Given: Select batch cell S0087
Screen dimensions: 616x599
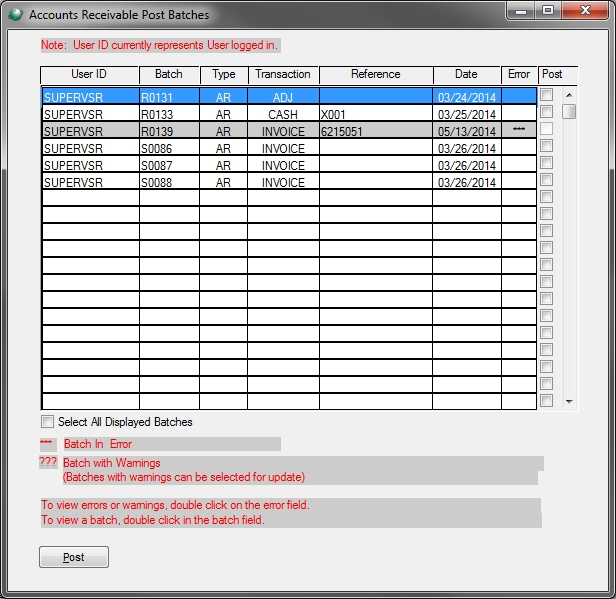Looking at the screenshot, I should (x=169, y=165).
